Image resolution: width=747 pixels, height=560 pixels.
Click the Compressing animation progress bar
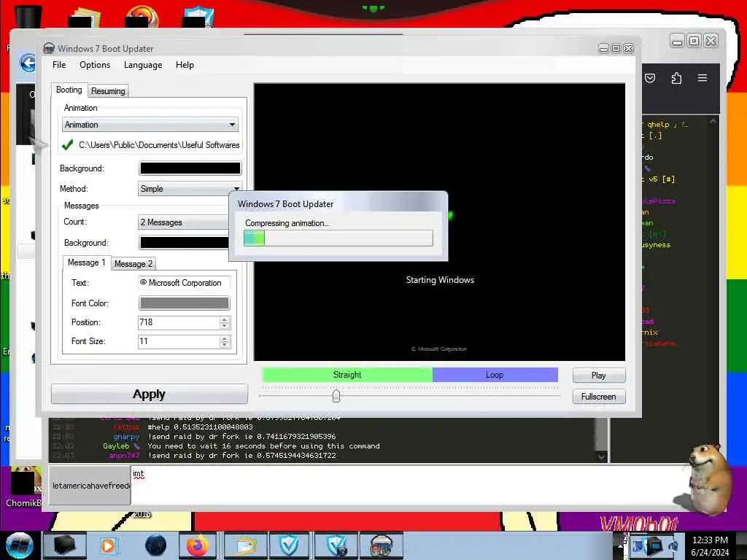click(x=338, y=238)
